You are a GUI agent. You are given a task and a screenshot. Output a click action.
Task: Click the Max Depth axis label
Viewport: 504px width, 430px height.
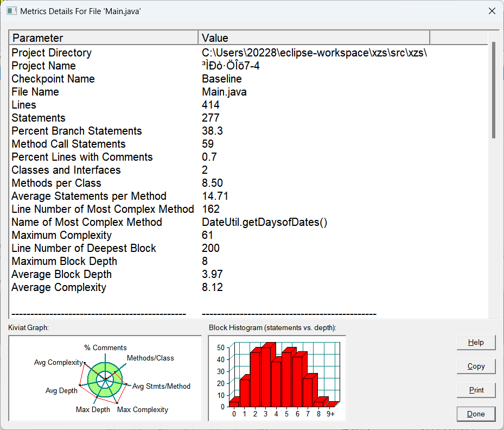(x=93, y=410)
